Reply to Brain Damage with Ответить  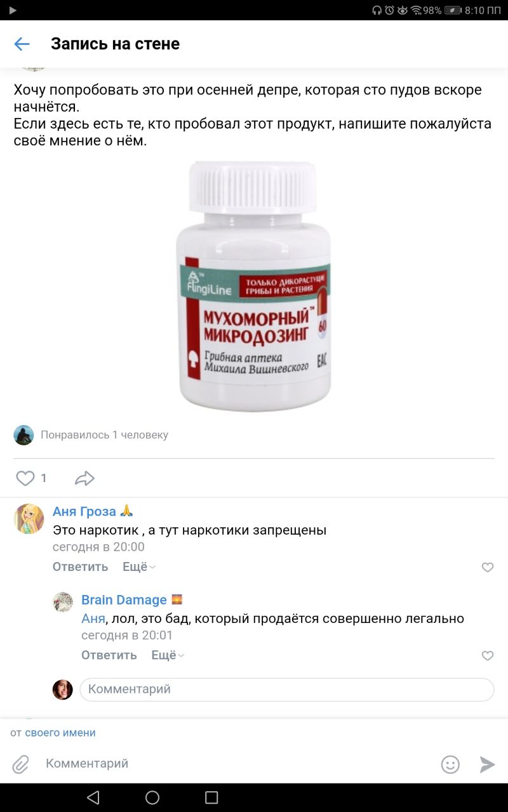tap(109, 655)
